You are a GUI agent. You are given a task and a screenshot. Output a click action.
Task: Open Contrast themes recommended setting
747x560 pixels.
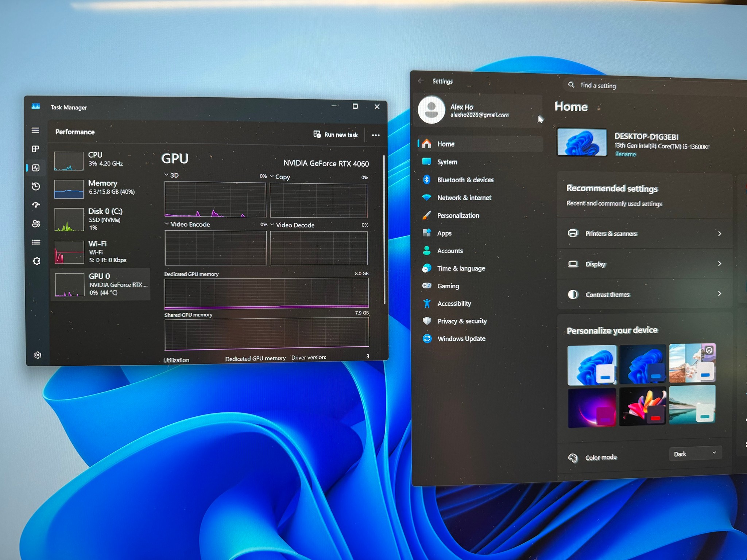click(x=645, y=294)
